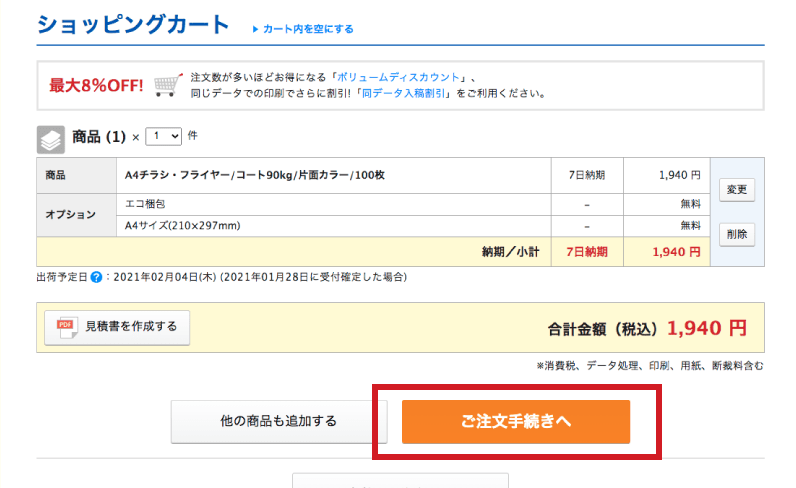This screenshot has width=796, height=488.
Task: Click 他の商品も追加する button
Action: [279, 421]
